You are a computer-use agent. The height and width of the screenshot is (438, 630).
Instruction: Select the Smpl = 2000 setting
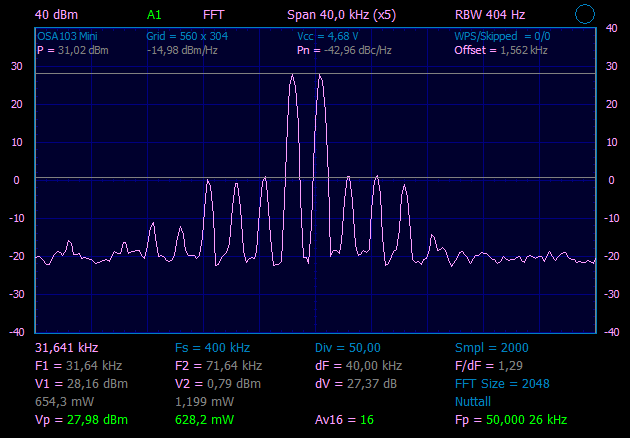tap(492, 347)
